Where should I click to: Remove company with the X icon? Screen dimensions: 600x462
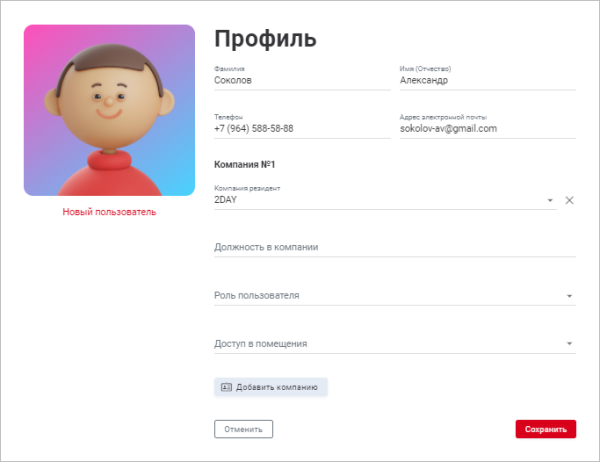coord(569,200)
